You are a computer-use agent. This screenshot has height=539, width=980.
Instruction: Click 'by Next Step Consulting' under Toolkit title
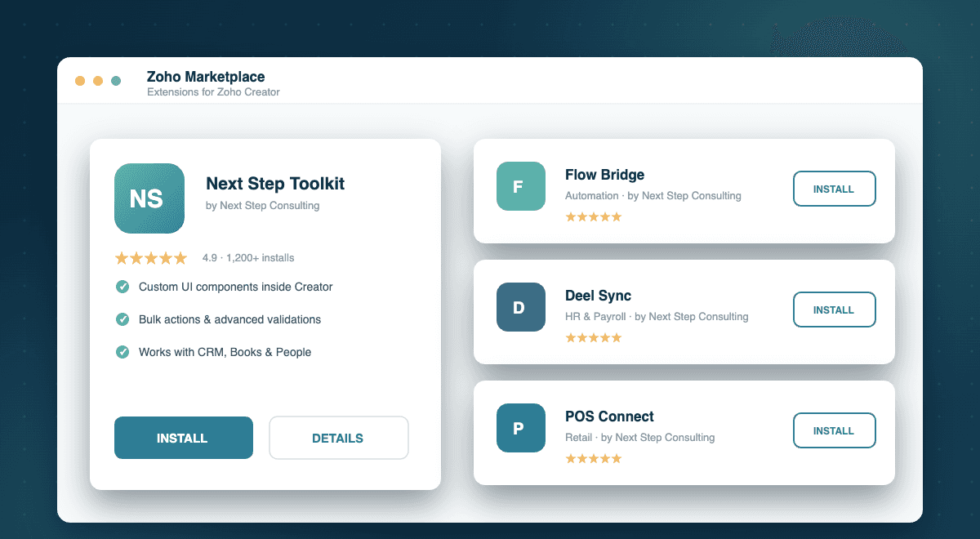[x=263, y=206]
